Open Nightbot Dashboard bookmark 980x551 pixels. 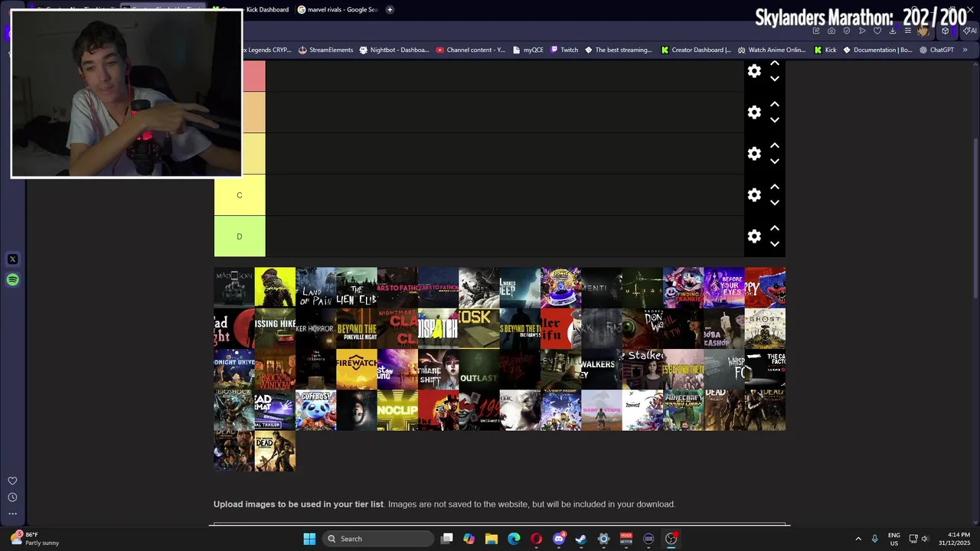394,50
